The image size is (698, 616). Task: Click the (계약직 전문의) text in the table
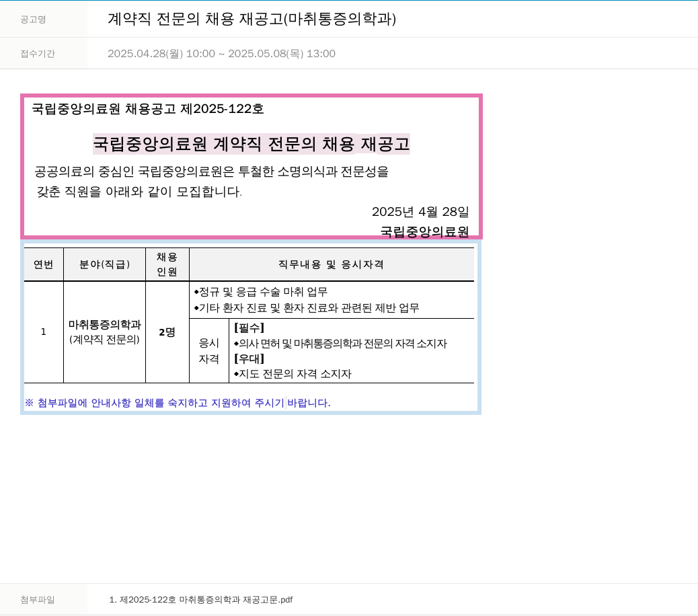(105, 340)
